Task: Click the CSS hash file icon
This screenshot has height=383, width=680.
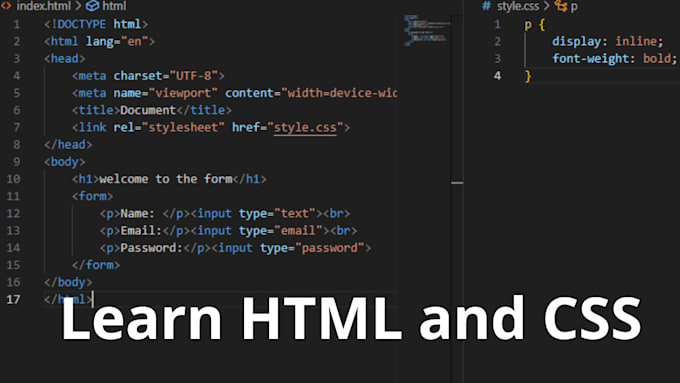Action: tap(487, 6)
